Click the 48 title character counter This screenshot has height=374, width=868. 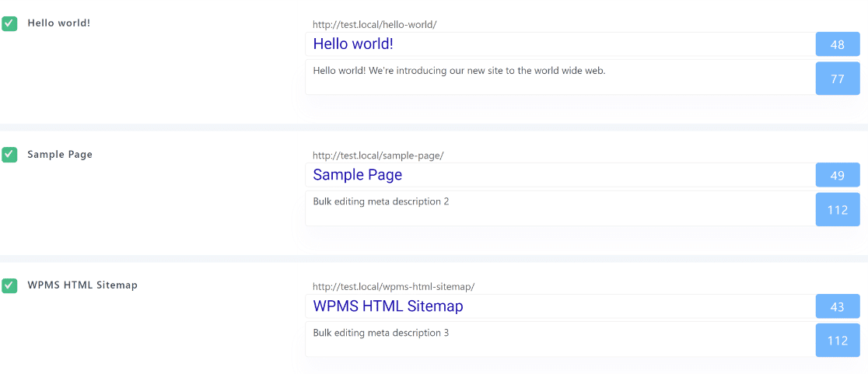point(838,44)
